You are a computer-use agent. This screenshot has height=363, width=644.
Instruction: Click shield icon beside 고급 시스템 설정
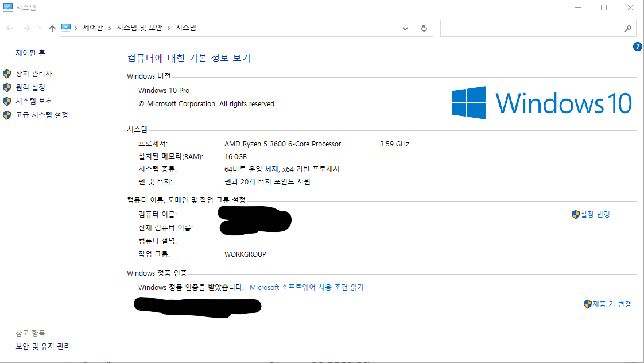[x=7, y=115]
